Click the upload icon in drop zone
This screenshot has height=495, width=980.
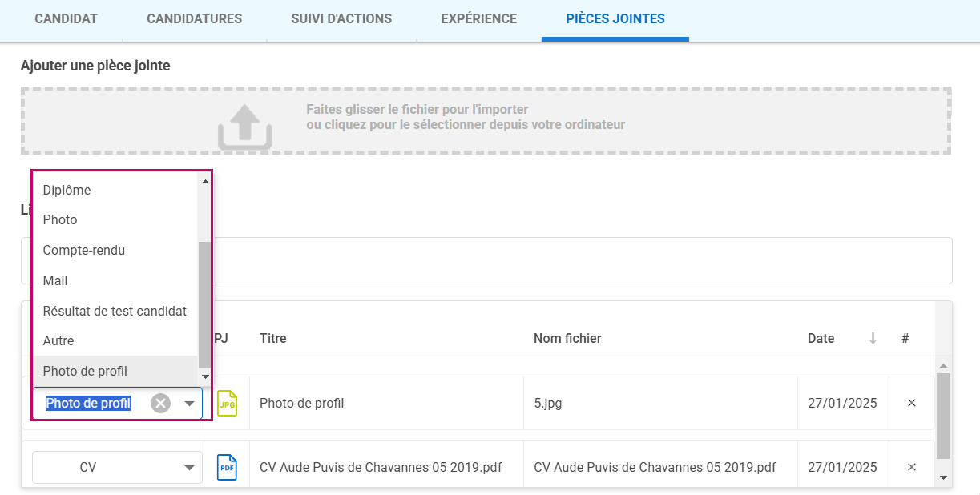coord(245,127)
